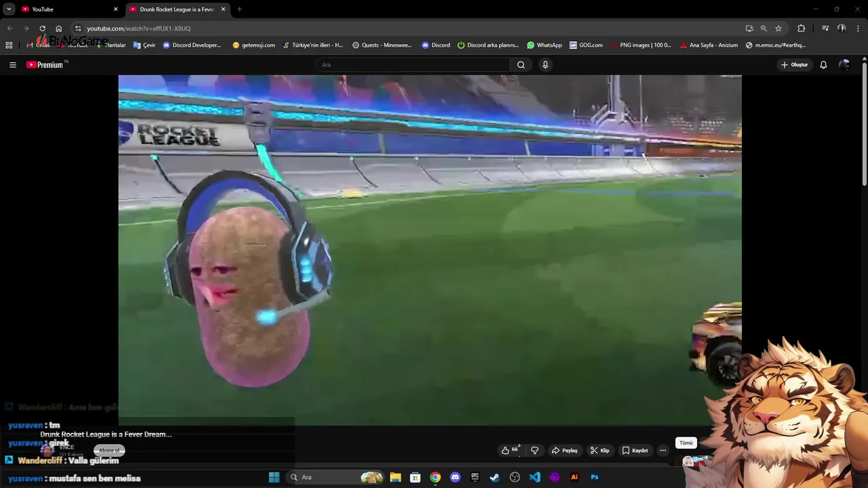The width and height of the screenshot is (868, 488).
Task: Click video title Drunk Rocket League is a Fever Dream
Action: [106, 434]
